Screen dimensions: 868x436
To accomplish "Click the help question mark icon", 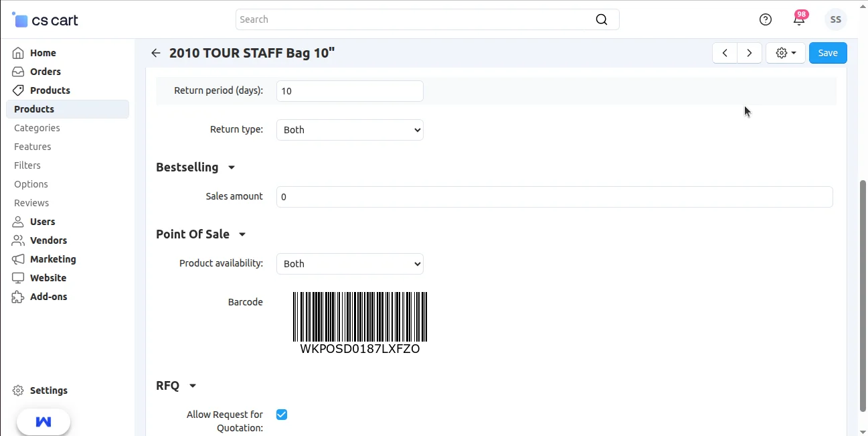I will point(766,19).
